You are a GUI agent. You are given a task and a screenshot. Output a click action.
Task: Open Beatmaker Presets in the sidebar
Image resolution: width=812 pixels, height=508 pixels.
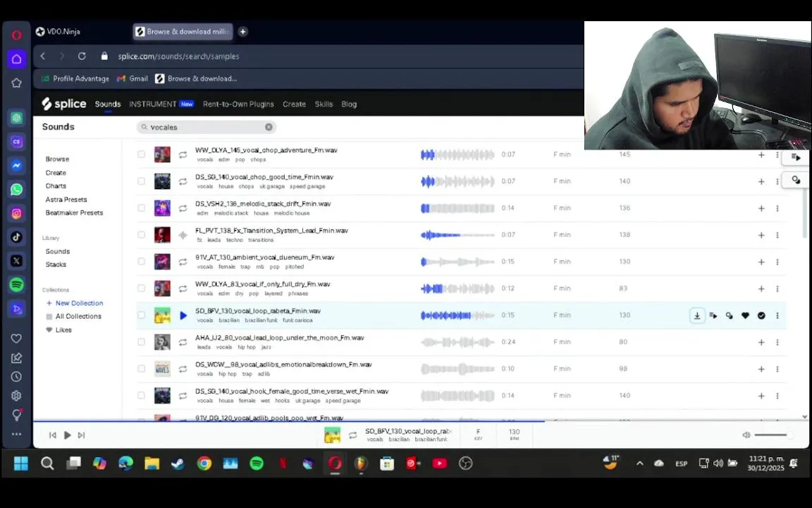(x=74, y=212)
